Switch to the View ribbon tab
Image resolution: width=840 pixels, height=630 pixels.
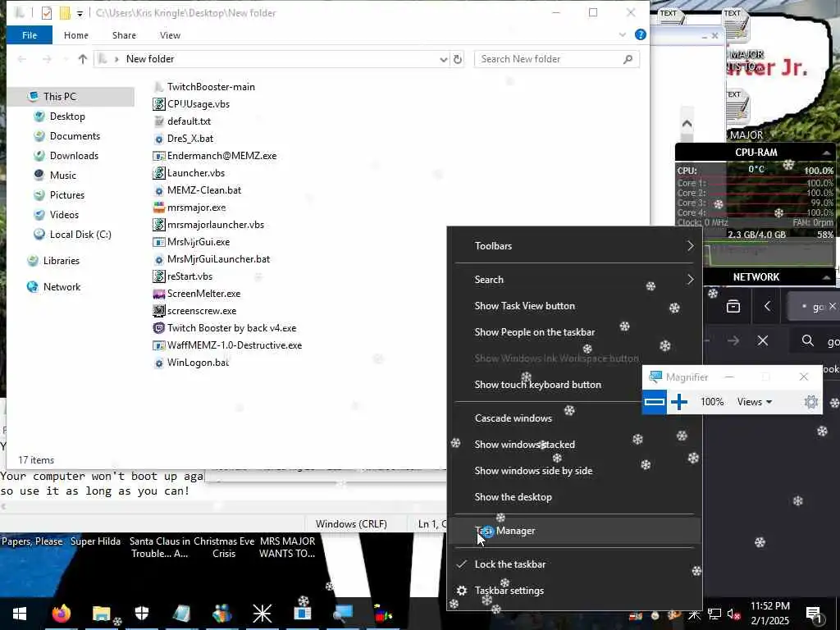pos(170,35)
